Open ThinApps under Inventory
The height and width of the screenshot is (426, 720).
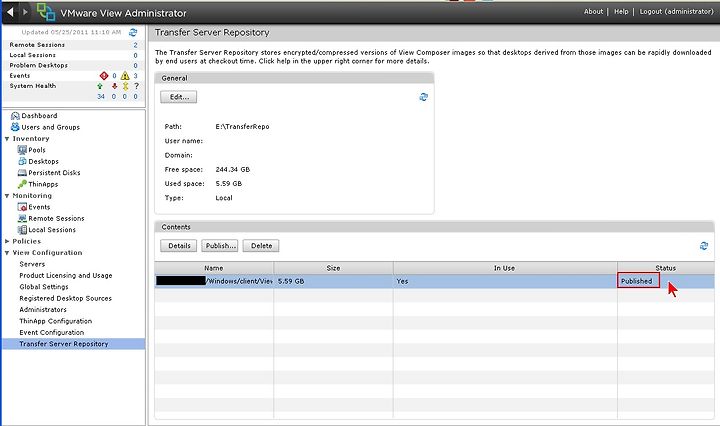[43, 184]
